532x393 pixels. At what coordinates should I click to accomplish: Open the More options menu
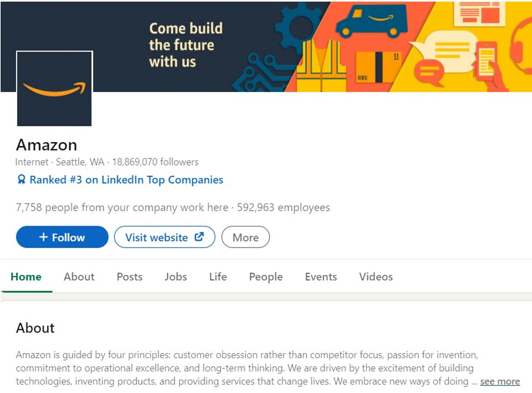(246, 237)
